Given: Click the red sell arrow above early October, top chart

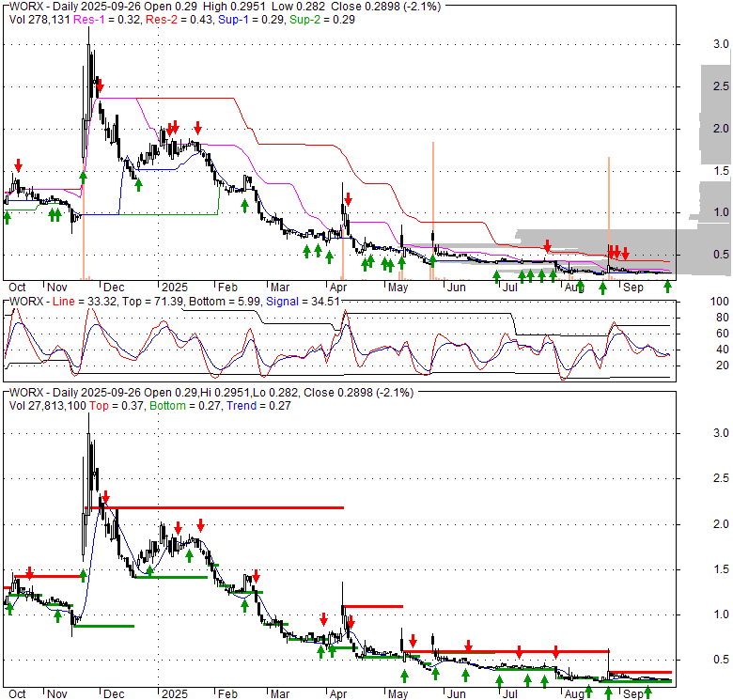Looking at the screenshot, I should pos(18,165).
